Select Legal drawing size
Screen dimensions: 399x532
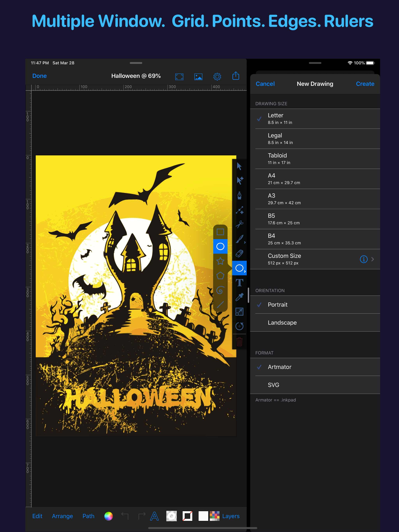pyautogui.click(x=315, y=139)
